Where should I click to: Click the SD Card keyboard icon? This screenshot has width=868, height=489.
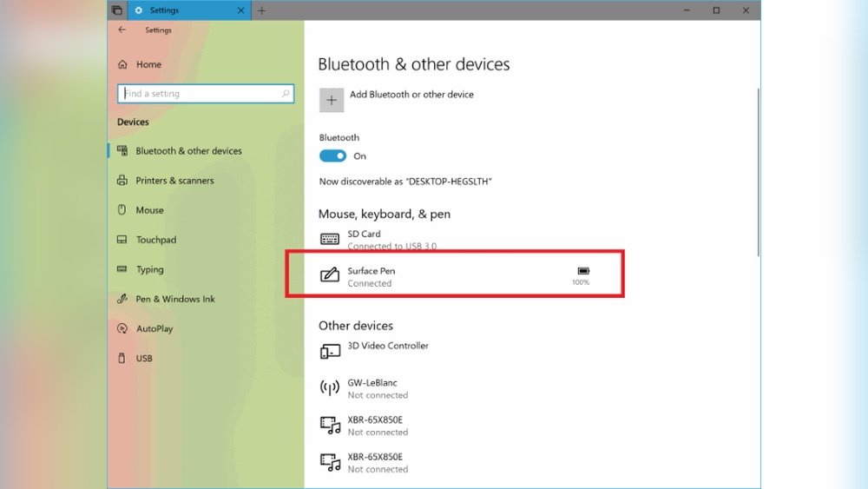(330, 239)
